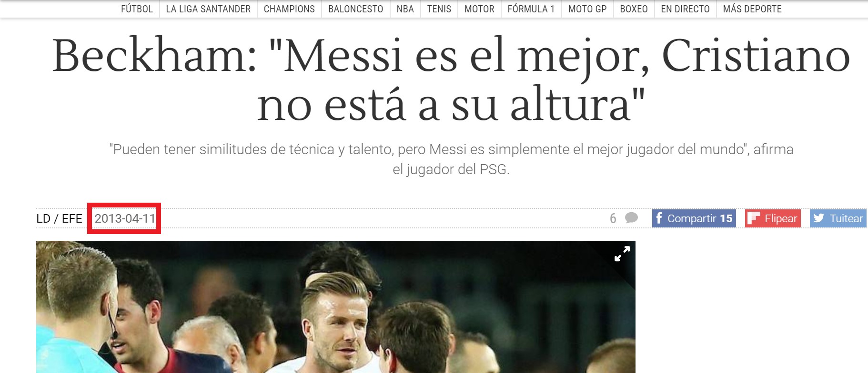Open the EN DIRECTO section
Screen dimensions: 868x373
coord(685,9)
